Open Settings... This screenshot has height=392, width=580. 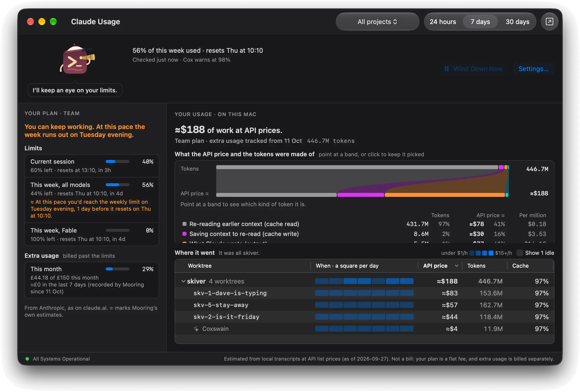533,69
